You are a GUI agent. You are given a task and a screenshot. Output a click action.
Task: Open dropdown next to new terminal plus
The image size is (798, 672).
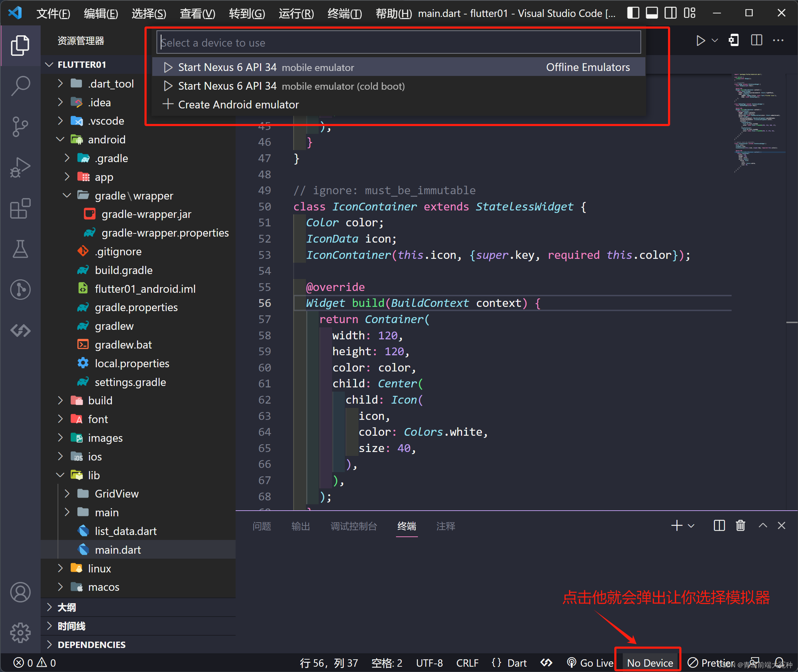click(691, 526)
